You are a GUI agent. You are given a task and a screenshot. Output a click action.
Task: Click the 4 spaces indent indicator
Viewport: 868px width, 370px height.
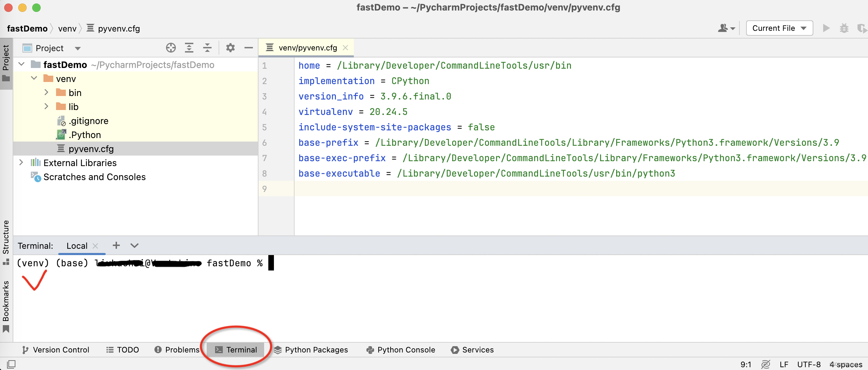coord(846,364)
